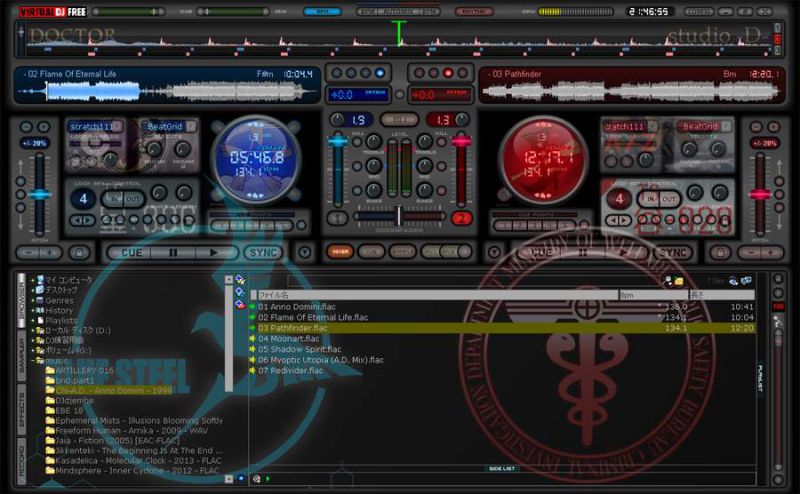
Task: Open right deck options arrow beside CUE
Action: [494, 252]
